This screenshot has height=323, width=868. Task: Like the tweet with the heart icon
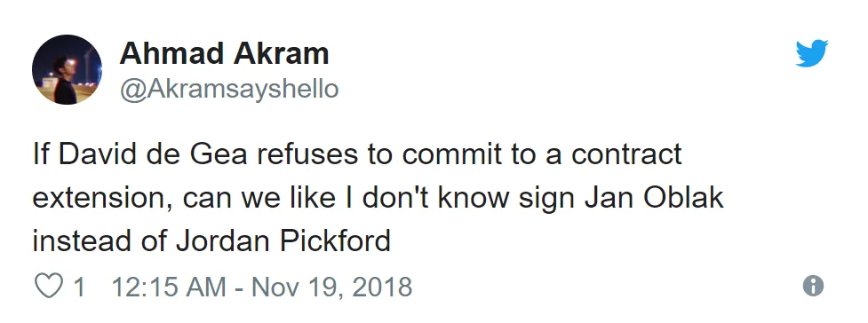pos(49,287)
